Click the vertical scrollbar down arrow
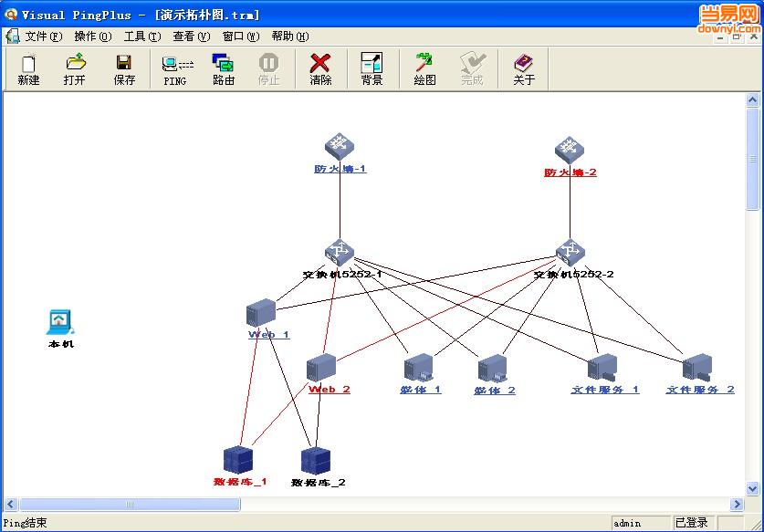764x532 pixels. (752, 488)
